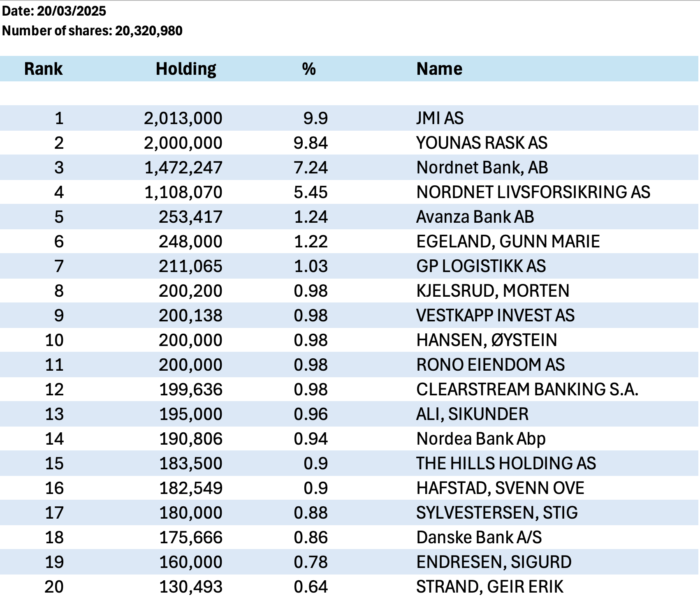Image resolution: width=700 pixels, height=600 pixels.
Task: Click the Rank column header
Action: pos(43,69)
